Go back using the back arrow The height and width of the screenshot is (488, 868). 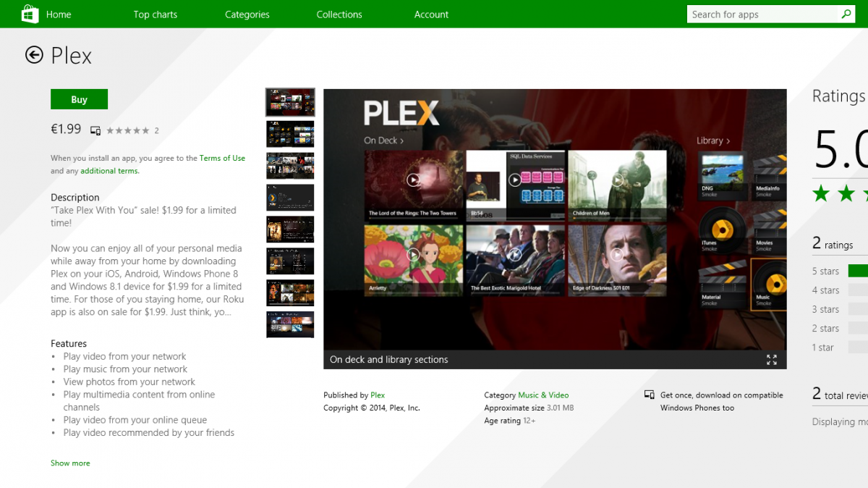(34, 55)
